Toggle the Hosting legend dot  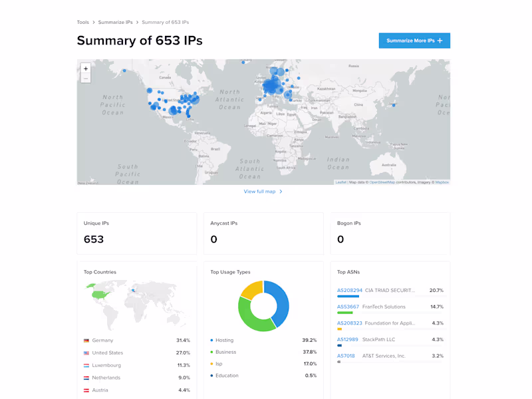pyautogui.click(x=211, y=340)
